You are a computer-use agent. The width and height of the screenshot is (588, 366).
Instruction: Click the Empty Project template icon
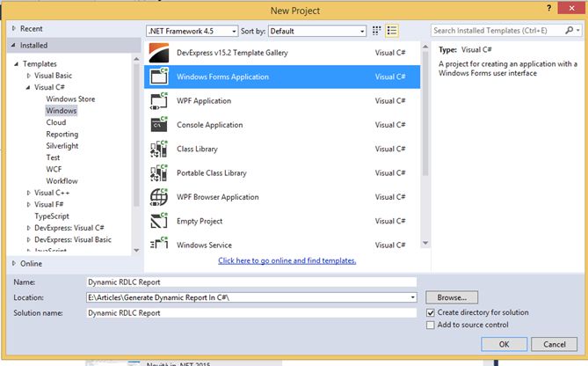(x=159, y=221)
